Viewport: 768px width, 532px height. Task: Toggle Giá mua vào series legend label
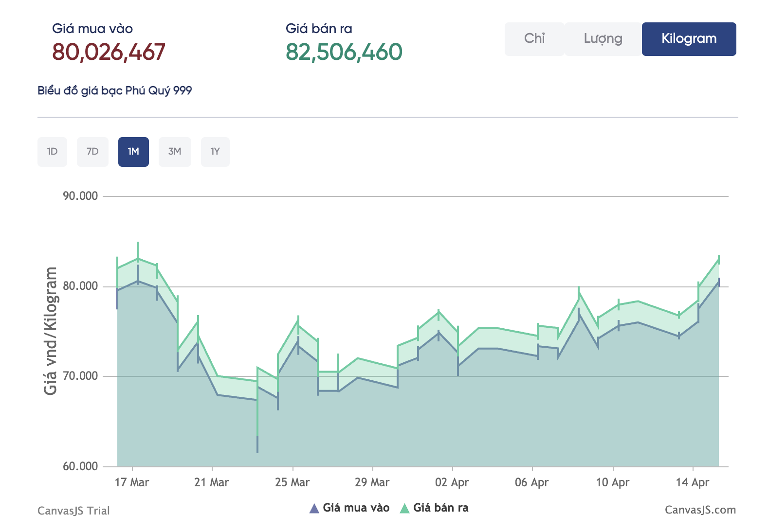[x=356, y=508]
